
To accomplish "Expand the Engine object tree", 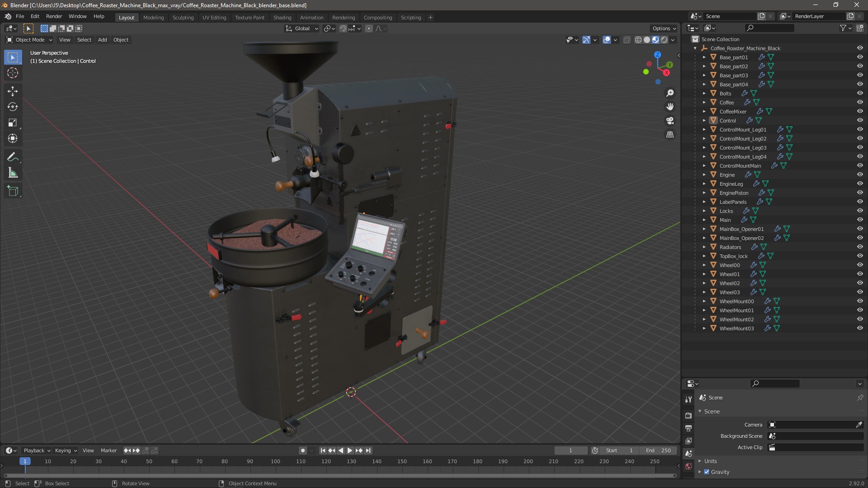I will point(704,175).
